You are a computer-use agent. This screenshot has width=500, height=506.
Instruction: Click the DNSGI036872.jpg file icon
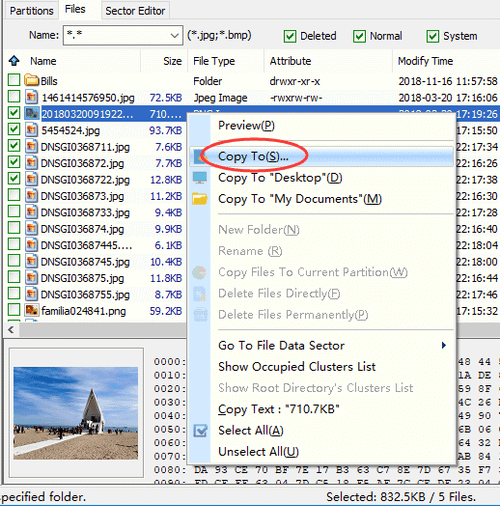[x=31, y=163]
